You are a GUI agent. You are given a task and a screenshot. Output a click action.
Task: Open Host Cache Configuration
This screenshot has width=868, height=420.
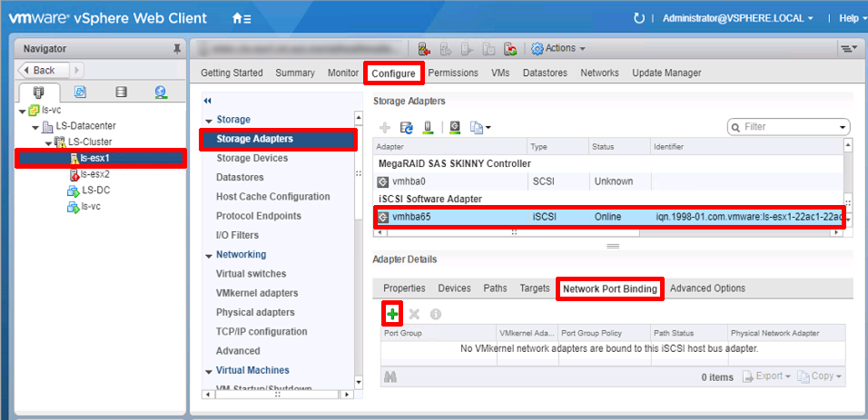[x=273, y=197]
